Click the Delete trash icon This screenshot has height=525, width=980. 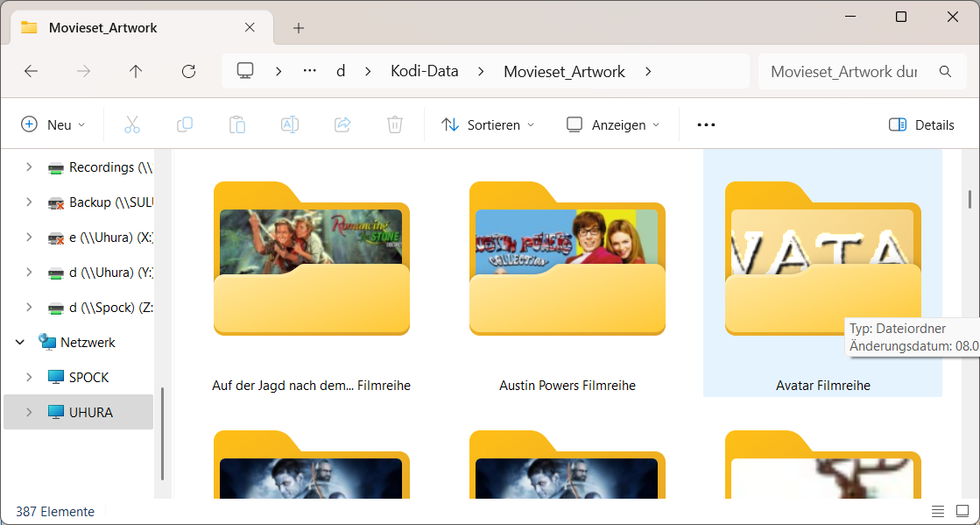pyautogui.click(x=394, y=124)
